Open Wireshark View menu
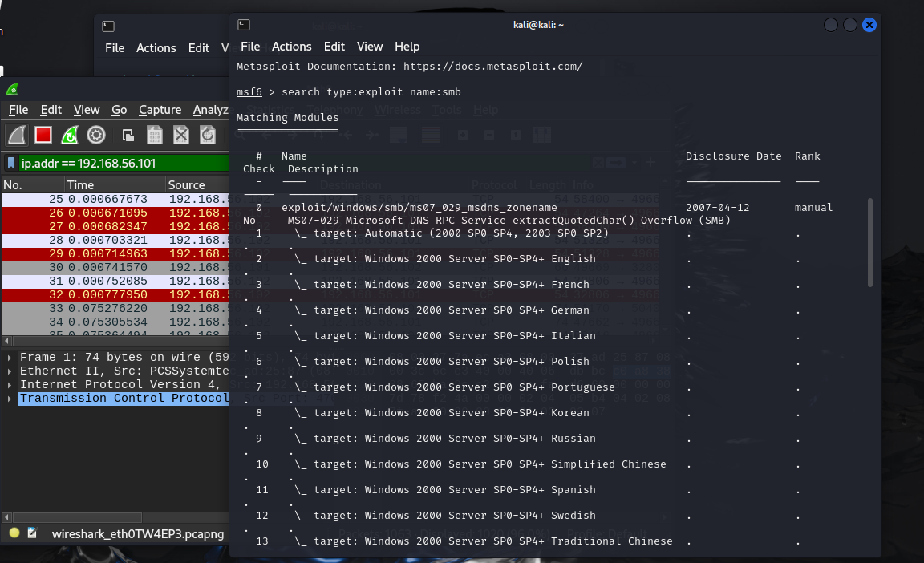Viewport: 924px width, 563px height. [86, 110]
